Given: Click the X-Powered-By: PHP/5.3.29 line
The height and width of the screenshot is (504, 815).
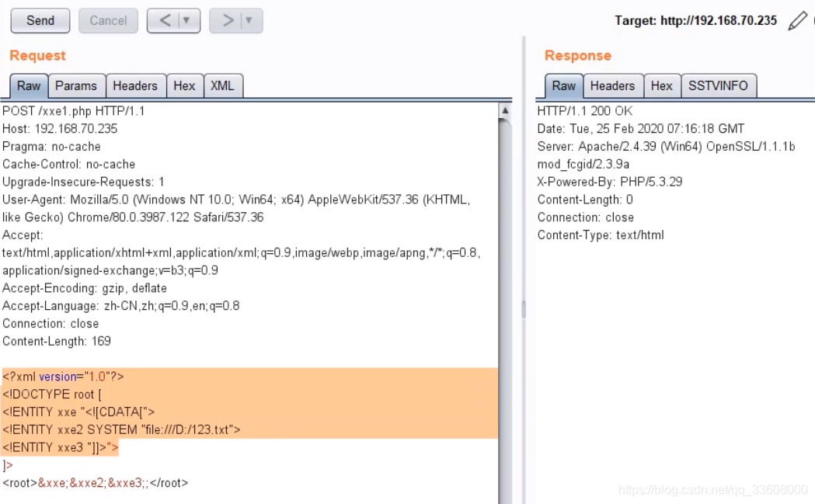Looking at the screenshot, I should click(x=610, y=182).
